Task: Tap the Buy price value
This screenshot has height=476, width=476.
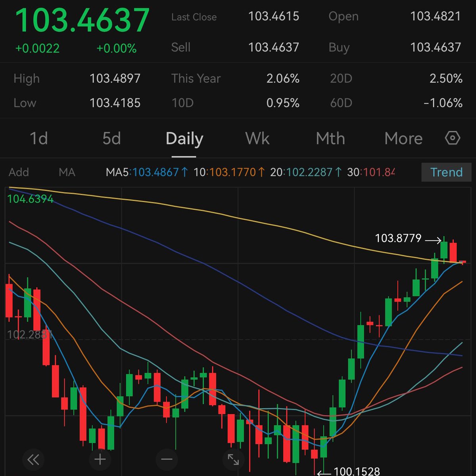Action: click(436, 47)
